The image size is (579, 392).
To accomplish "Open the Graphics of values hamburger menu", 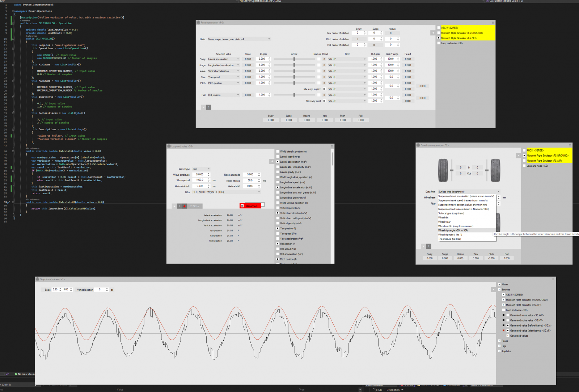I will coord(553,279).
